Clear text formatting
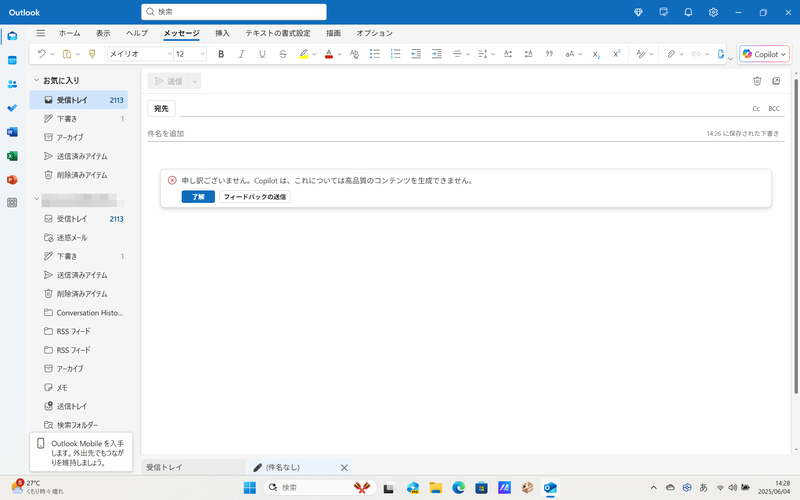800x500 pixels. click(x=354, y=54)
